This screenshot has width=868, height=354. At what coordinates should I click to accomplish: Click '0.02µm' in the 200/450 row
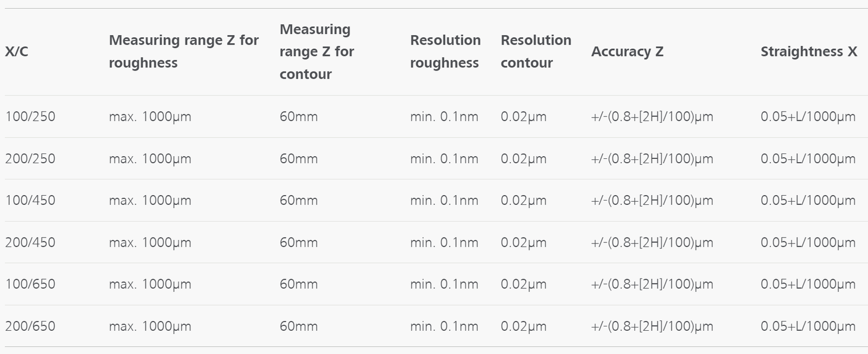[524, 242]
